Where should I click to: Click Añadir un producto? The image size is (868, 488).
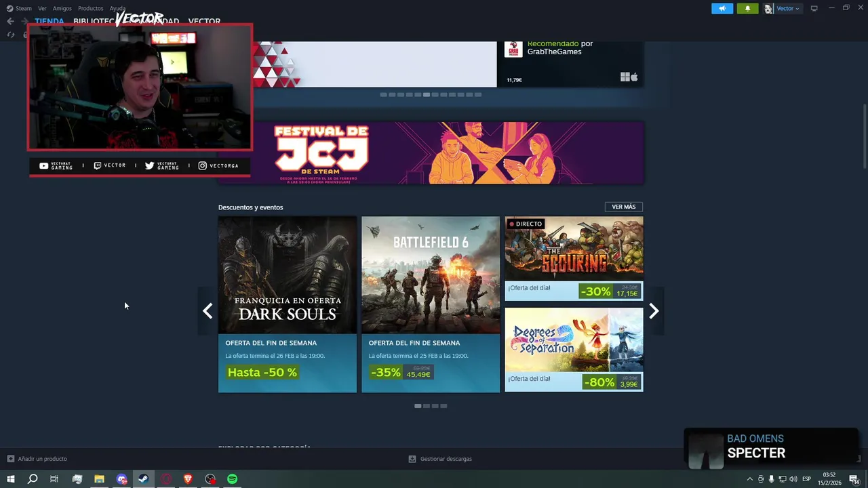(42, 459)
